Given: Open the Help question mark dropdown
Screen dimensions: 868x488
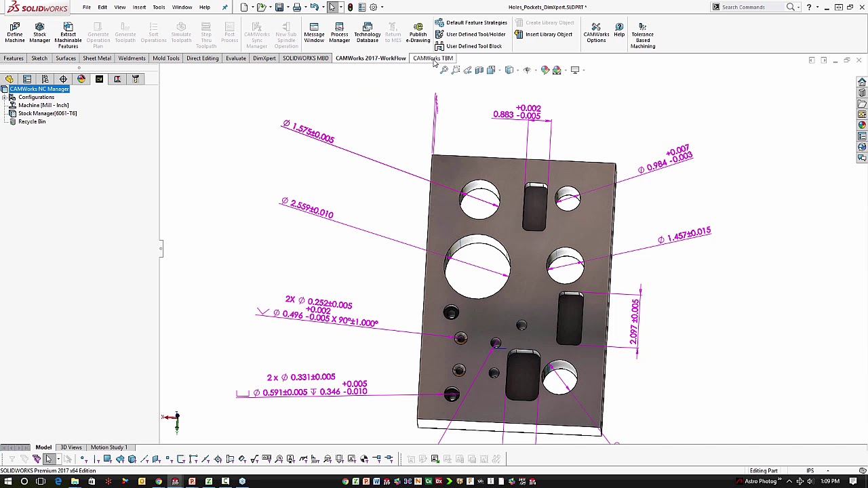Looking at the screenshot, I should (816, 7).
